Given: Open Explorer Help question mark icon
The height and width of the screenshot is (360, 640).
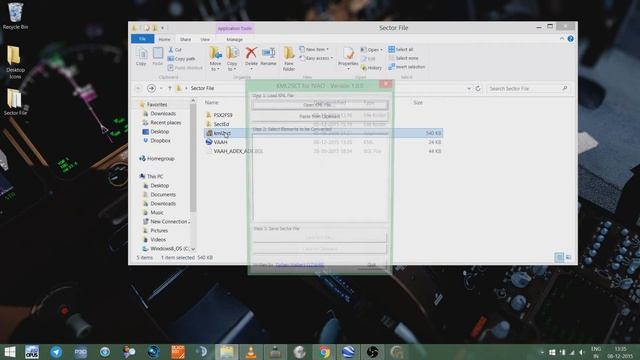Looking at the screenshot, I should pyautogui.click(x=570, y=39).
